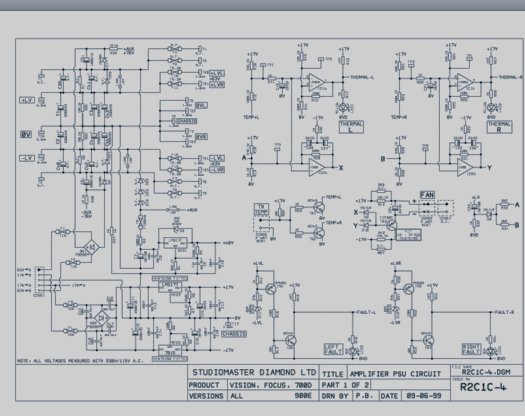This screenshot has width=525, height=416.
Task: Select the P.B. drawn-by initials
Action: click(364, 396)
